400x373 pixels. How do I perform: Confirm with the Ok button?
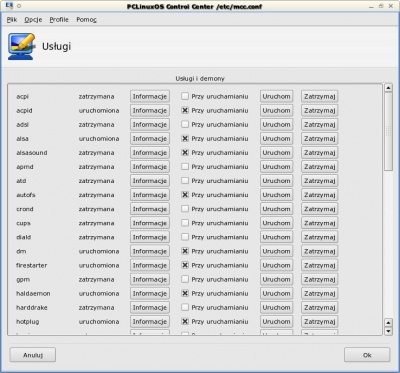[367, 355]
